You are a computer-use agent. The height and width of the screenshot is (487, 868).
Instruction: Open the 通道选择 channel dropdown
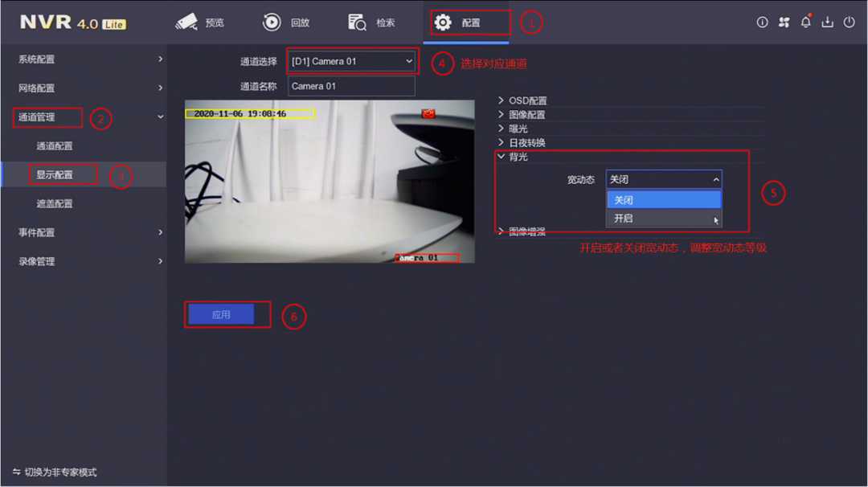click(x=352, y=62)
